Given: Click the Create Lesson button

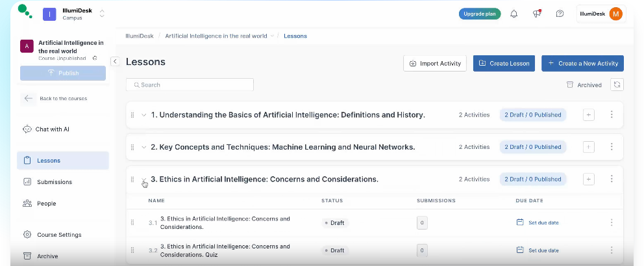Looking at the screenshot, I should (504, 63).
